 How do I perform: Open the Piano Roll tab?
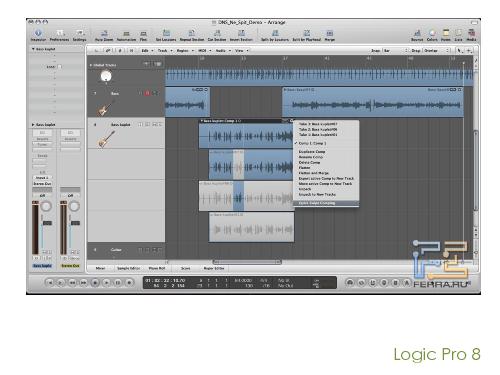click(157, 268)
